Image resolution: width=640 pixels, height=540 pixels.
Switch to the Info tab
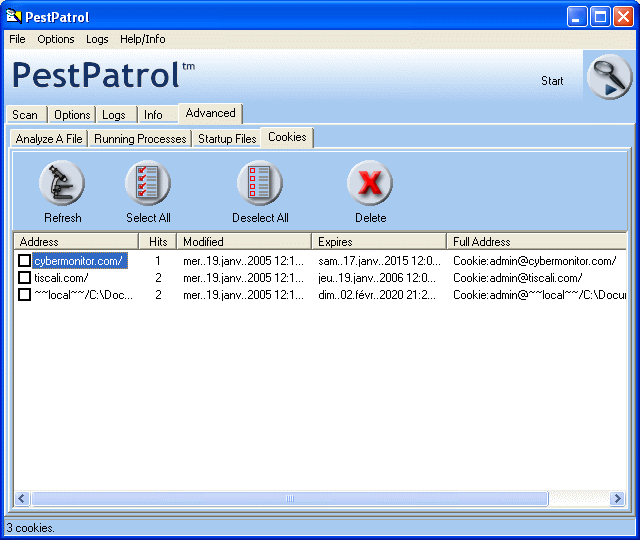158,115
